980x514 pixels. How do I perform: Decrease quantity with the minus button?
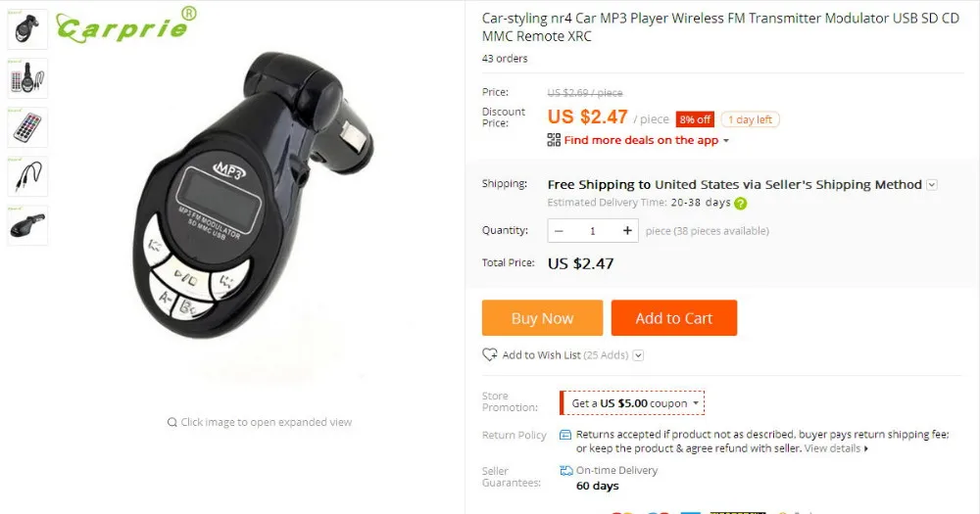pyautogui.click(x=560, y=231)
